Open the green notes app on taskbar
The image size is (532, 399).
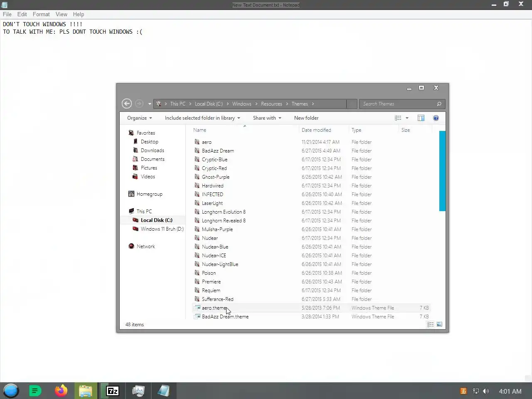[x=35, y=391]
